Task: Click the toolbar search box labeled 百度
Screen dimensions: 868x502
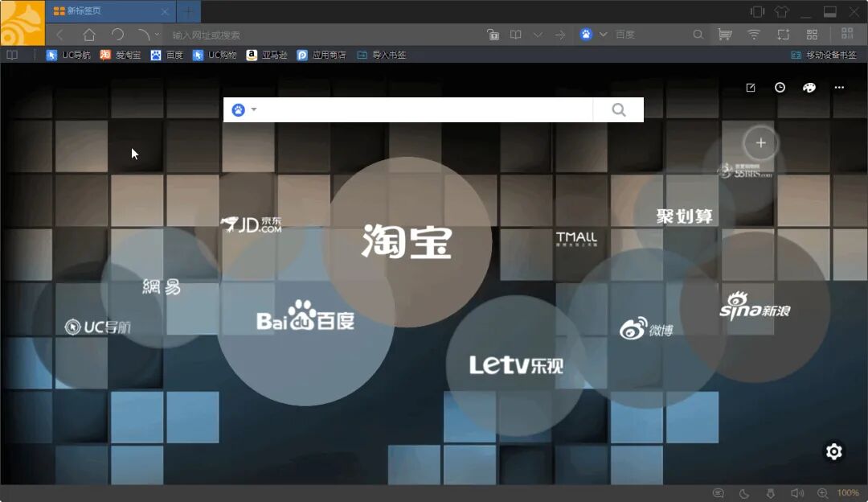Action: click(x=650, y=35)
